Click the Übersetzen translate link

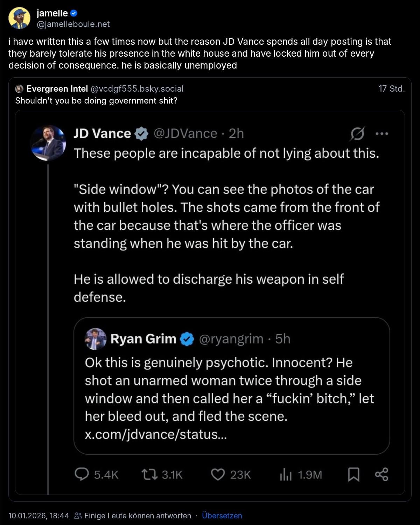222,516
